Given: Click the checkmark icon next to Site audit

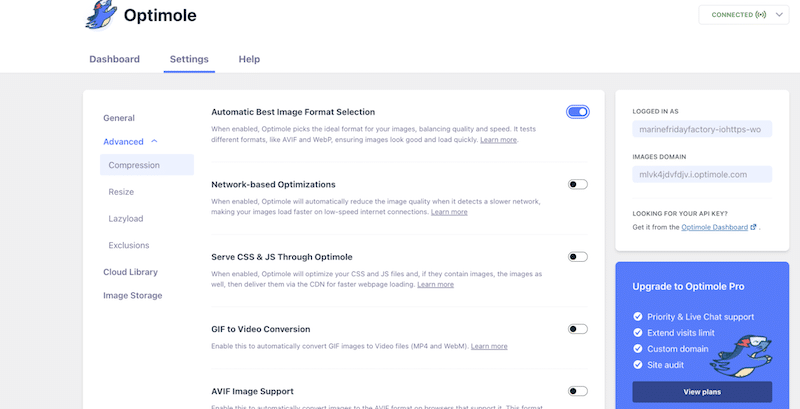Looking at the screenshot, I should (638, 365).
